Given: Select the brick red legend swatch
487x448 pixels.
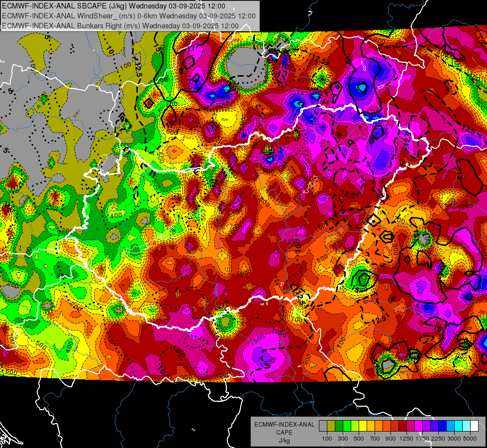Looking at the screenshot, I should (x=395, y=426).
